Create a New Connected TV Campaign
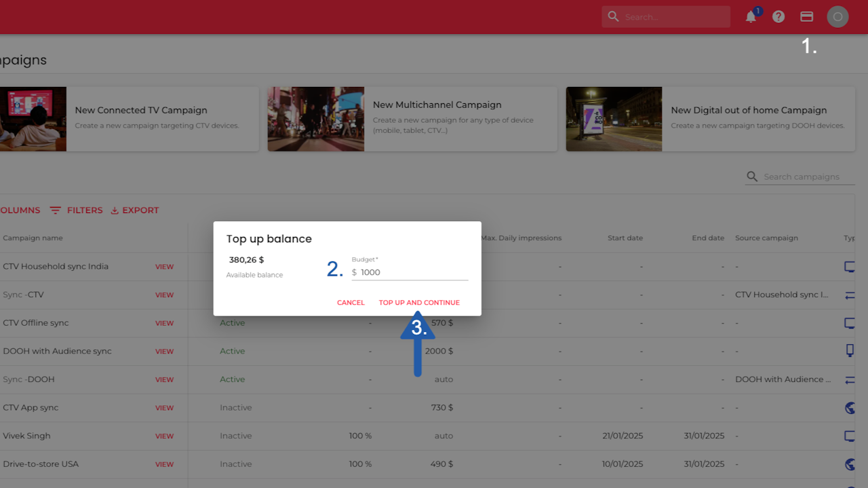 [129, 119]
